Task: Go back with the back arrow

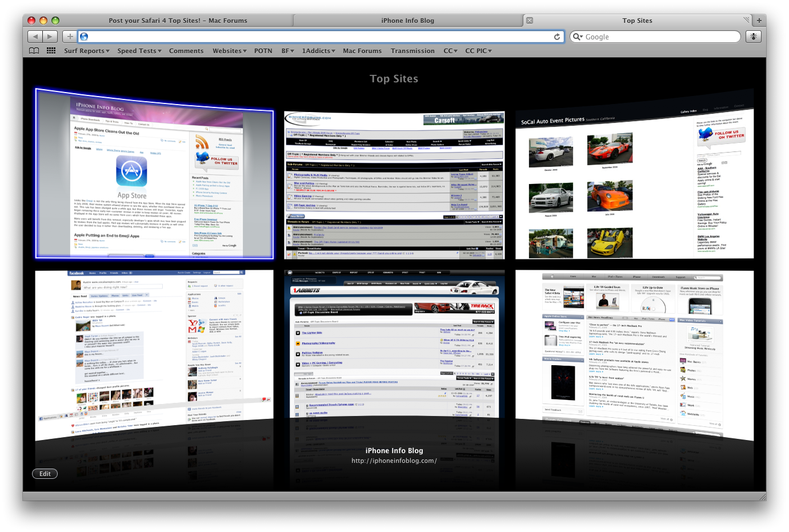Action: coord(35,37)
